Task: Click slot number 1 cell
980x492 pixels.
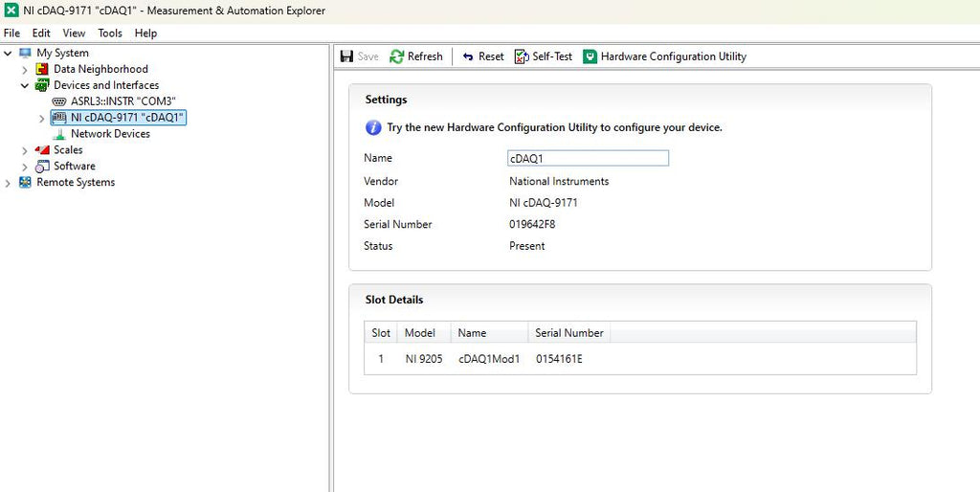Action: [x=381, y=360]
